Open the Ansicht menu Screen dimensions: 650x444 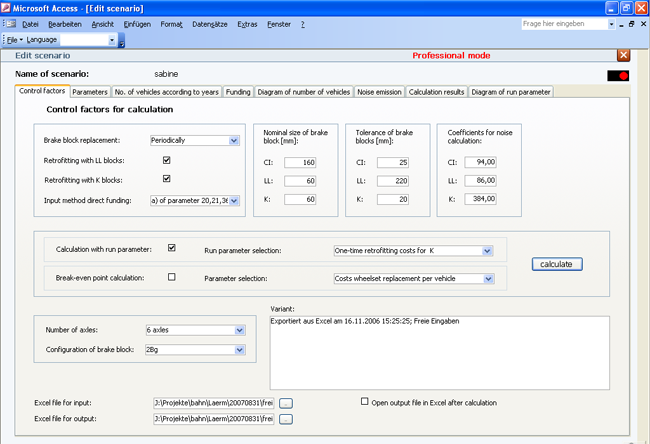coord(103,24)
